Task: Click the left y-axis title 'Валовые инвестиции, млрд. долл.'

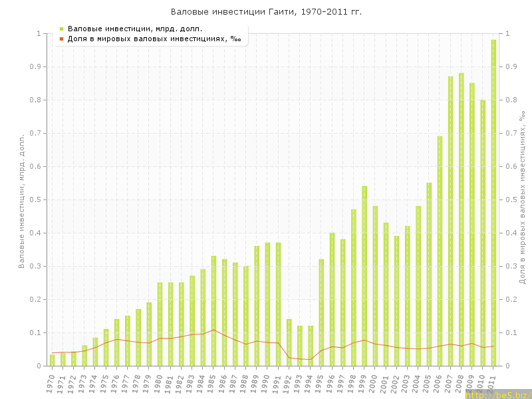Action: [x=21, y=199]
